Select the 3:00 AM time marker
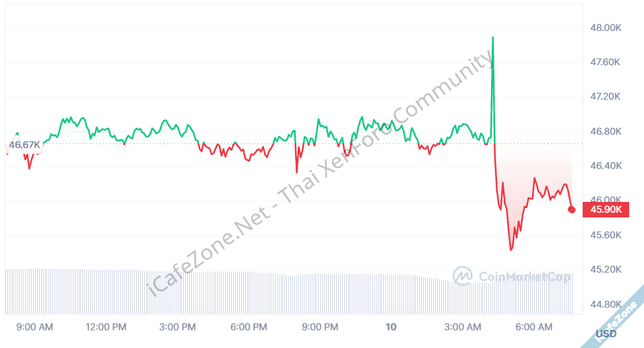The width and height of the screenshot is (644, 348). [463, 327]
